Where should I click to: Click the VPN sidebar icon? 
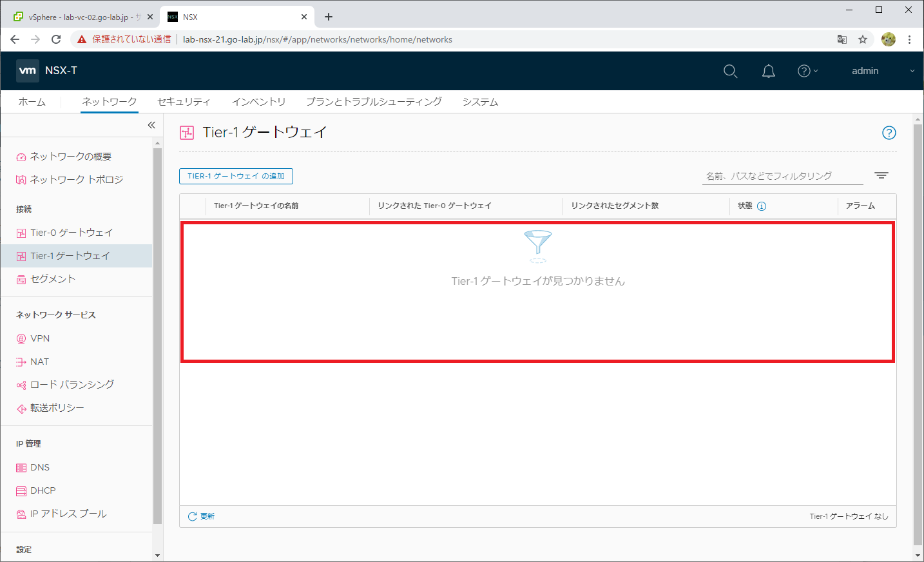coord(21,339)
